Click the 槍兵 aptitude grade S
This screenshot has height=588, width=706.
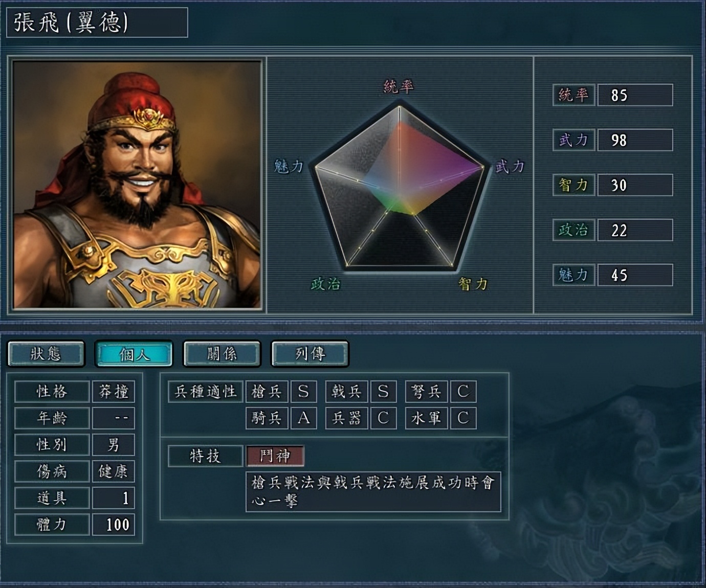pyautogui.click(x=303, y=392)
